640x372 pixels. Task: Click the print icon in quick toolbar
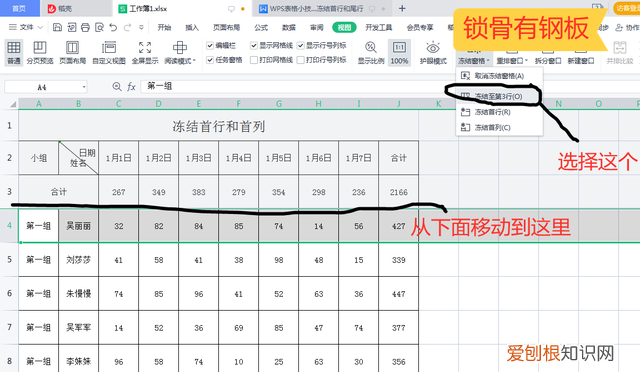(x=85, y=27)
